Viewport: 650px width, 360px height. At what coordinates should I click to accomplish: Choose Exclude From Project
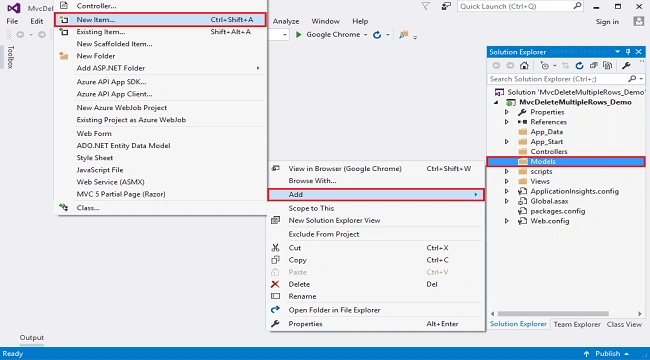click(x=376, y=234)
